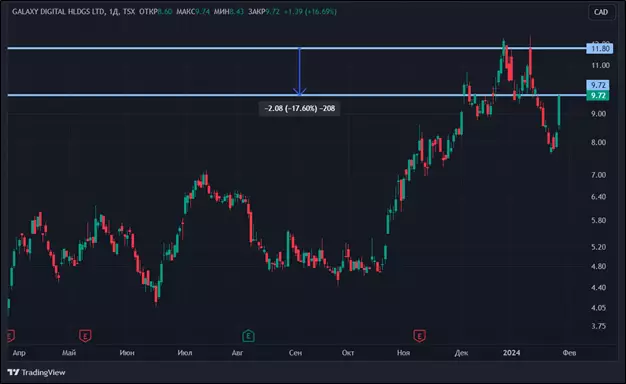Image resolution: width=626 pixels, height=384 pixels.
Task: Click the 8.00 price axis label
Action: [598, 143]
